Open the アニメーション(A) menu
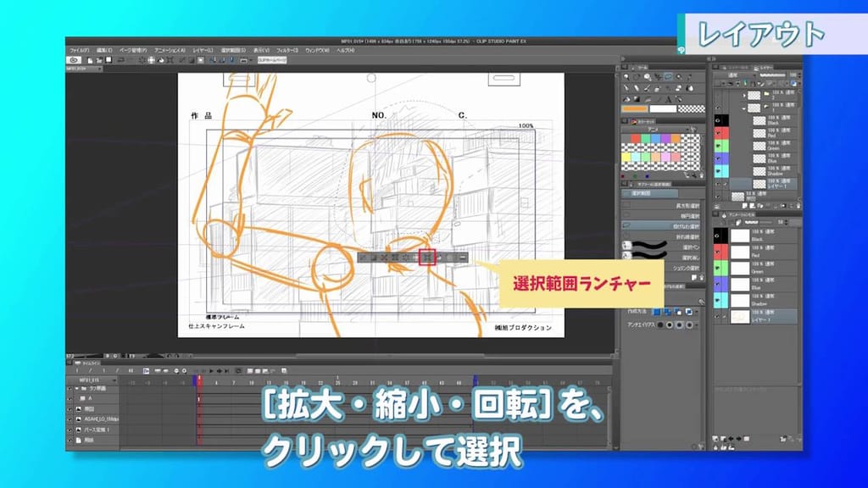 tap(170, 50)
